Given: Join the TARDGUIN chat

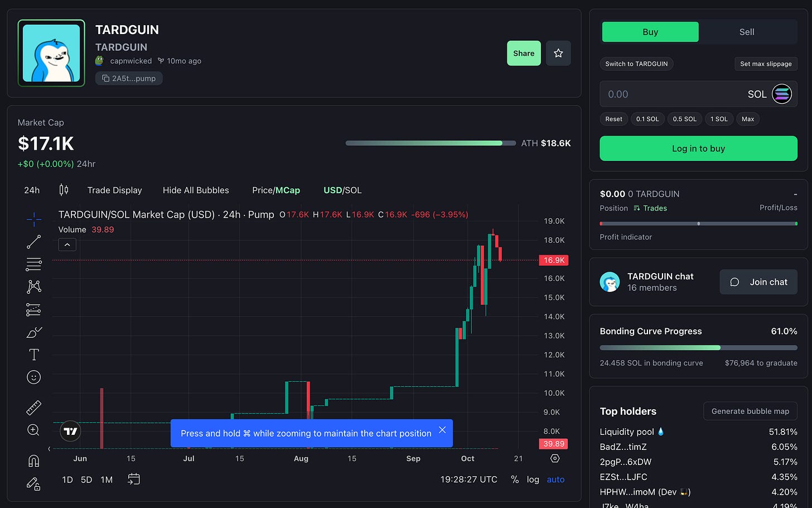Looking at the screenshot, I should 758,282.
